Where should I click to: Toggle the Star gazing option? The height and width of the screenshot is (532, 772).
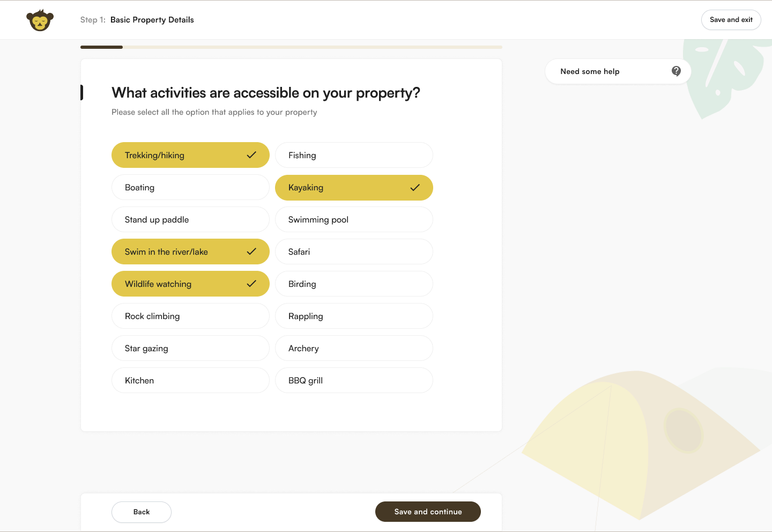click(x=190, y=348)
